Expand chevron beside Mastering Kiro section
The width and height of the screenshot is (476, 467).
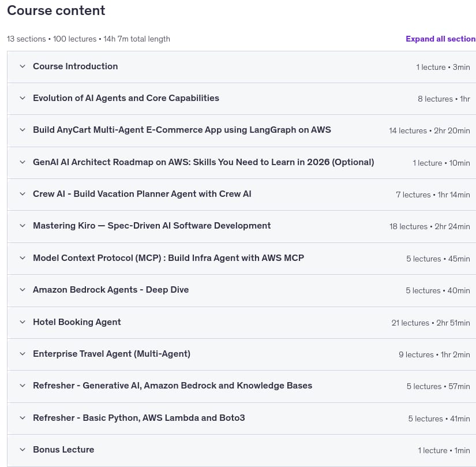[x=23, y=226]
